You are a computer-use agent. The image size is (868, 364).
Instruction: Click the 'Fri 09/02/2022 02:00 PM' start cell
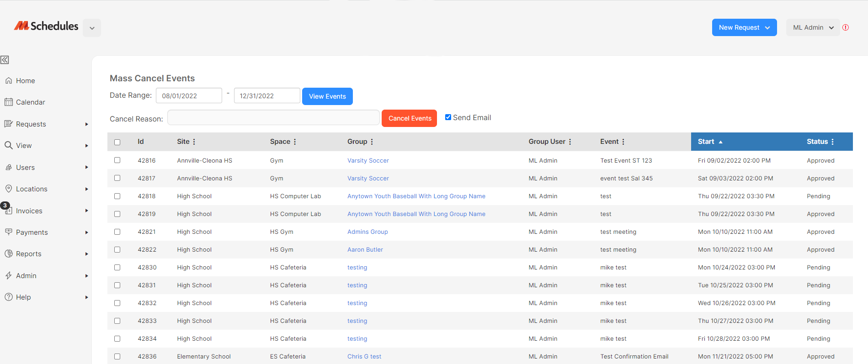tap(734, 160)
